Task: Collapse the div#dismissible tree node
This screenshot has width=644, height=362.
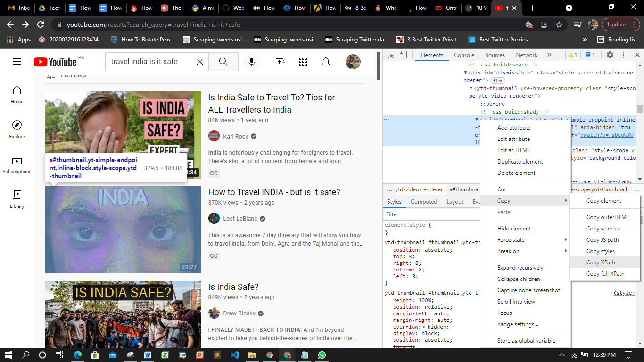Action: [x=465, y=73]
